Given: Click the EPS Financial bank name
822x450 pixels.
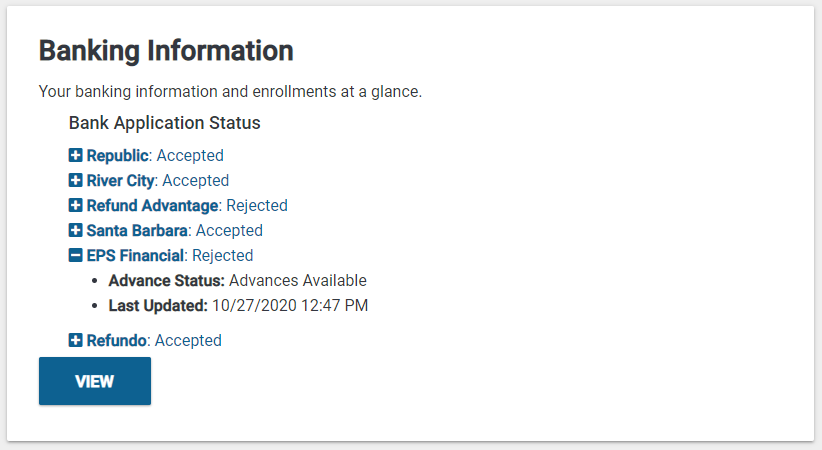Looking at the screenshot, I should [135, 256].
